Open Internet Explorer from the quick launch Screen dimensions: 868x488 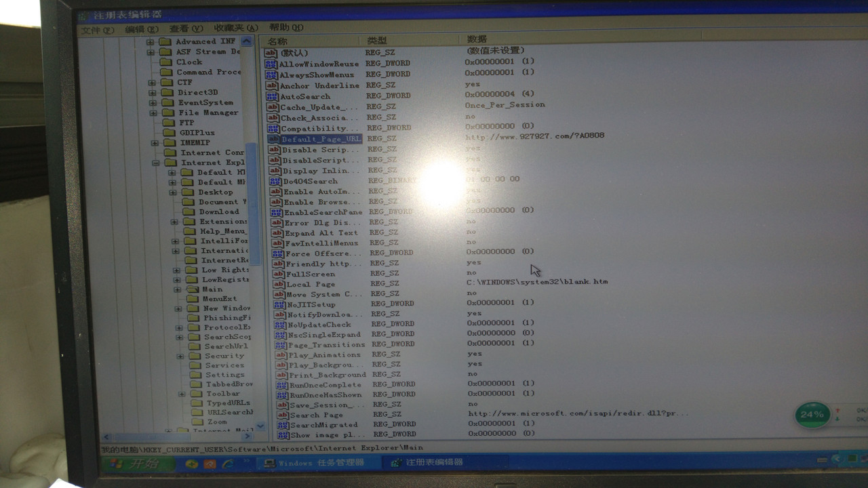click(227, 464)
